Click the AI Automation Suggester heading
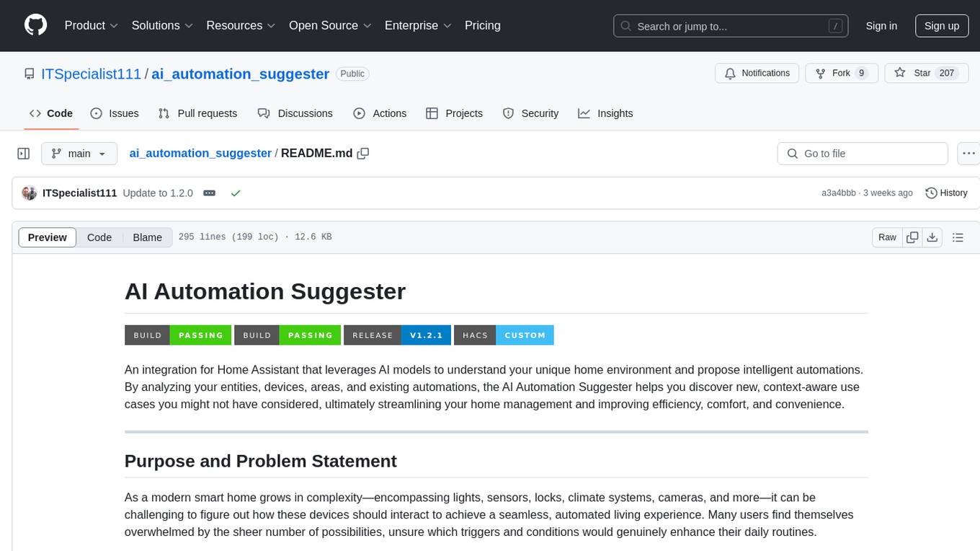Screen dimensions: 980x551 pos(265,291)
